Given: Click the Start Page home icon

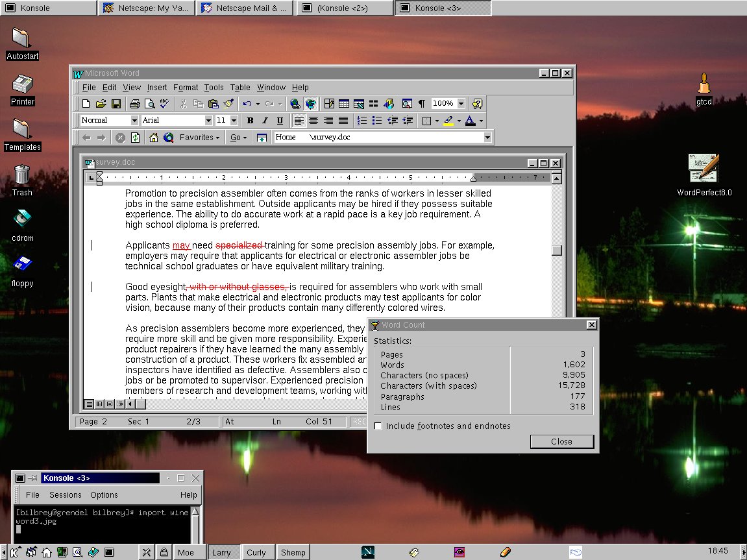Looking at the screenshot, I should coord(154,138).
